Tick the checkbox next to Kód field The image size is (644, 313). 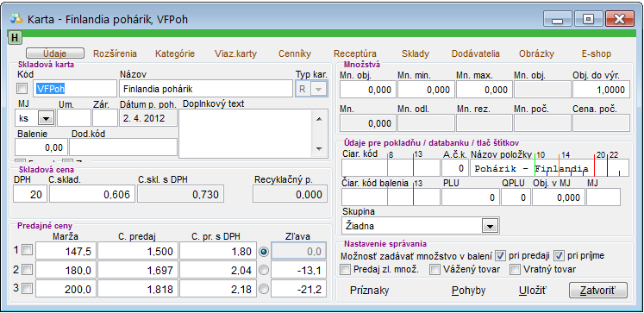coord(22,88)
